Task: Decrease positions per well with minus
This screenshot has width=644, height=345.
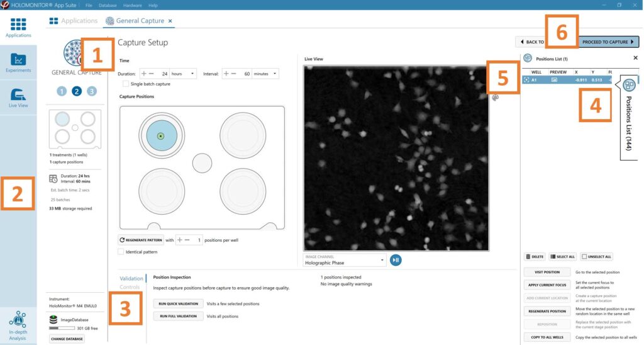Action: (x=187, y=240)
